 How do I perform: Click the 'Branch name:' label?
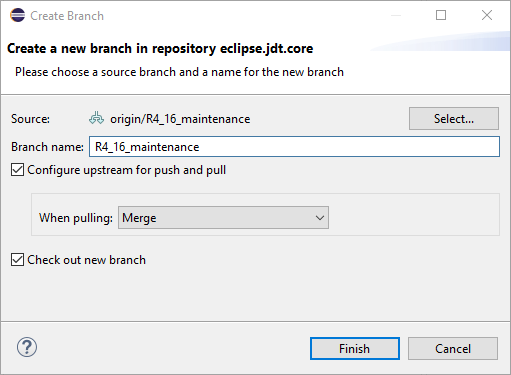point(47,147)
